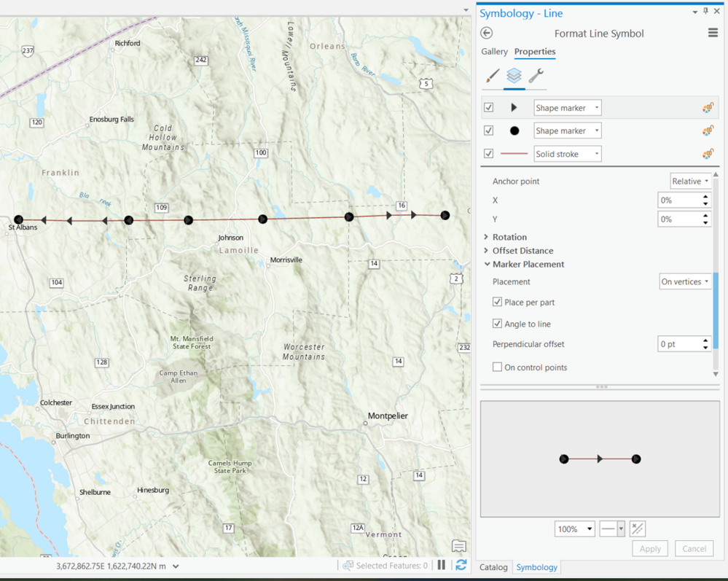Click the back arrow in Format Line Symbol

point(487,33)
